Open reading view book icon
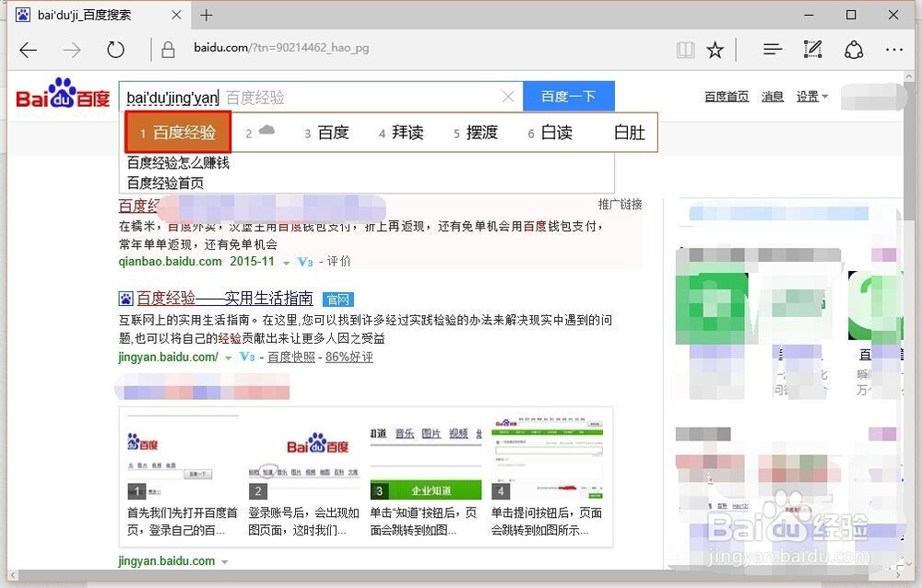The image size is (922, 588). [x=686, y=50]
